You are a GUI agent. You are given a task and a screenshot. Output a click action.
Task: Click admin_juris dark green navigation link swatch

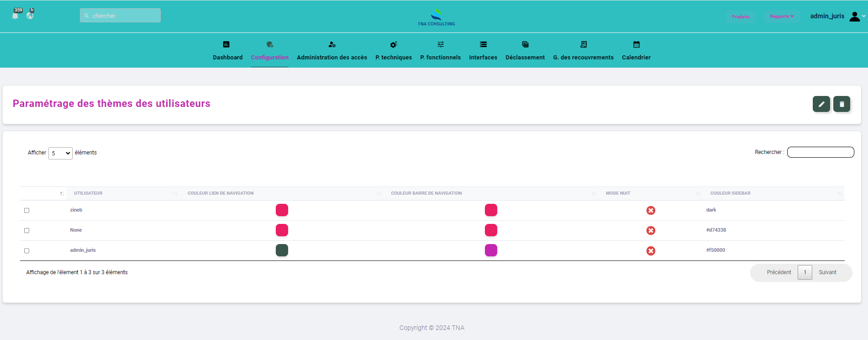pyautogui.click(x=282, y=250)
